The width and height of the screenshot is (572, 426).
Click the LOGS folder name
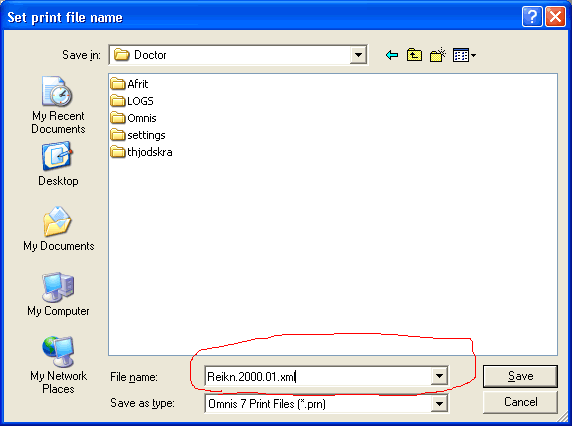point(140,101)
